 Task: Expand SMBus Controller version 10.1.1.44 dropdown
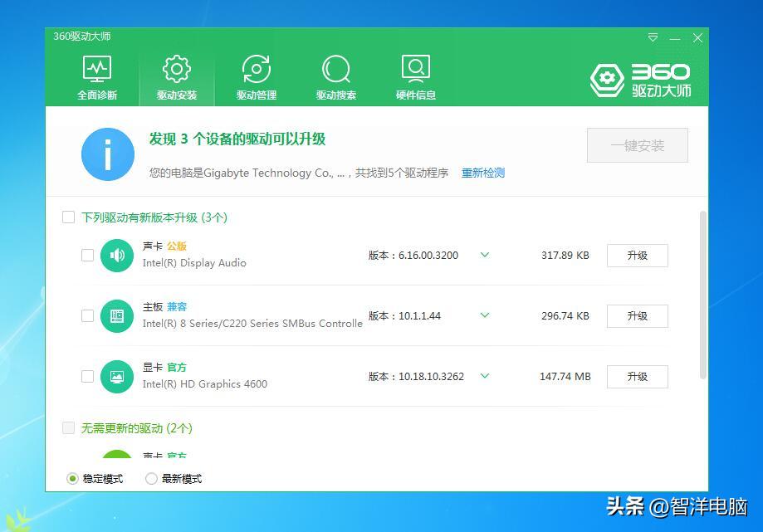pyautogui.click(x=484, y=316)
